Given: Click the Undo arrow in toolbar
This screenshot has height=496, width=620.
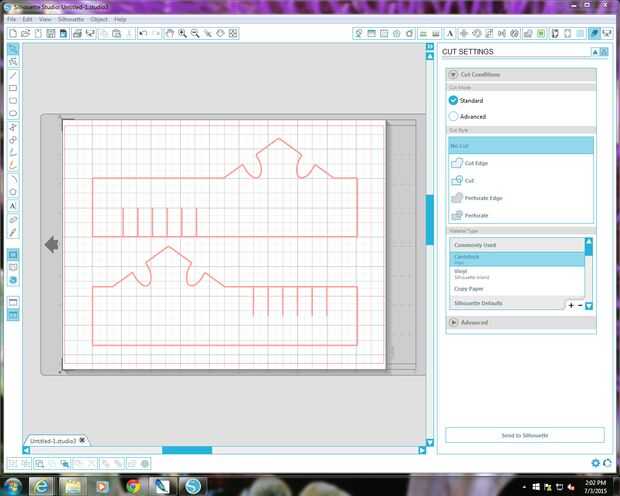Looking at the screenshot, I should pos(143,34).
